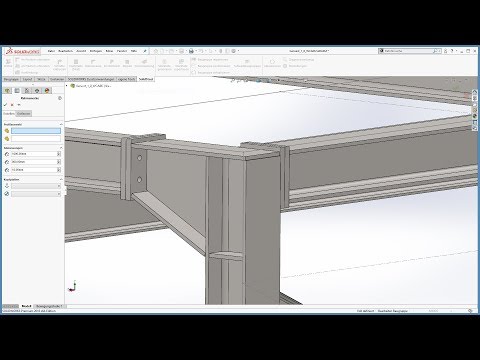Switch to the Bewegungsstudie 1 bottom tab
The height and width of the screenshot is (360, 480).
coord(49,306)
